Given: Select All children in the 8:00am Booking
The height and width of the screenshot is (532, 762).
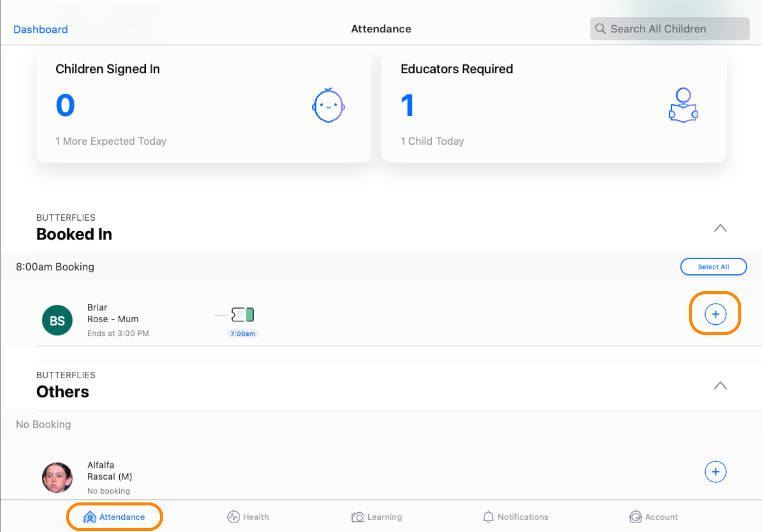Looking at the screenshot, I should pyautogui.click(x=713, y=266).
